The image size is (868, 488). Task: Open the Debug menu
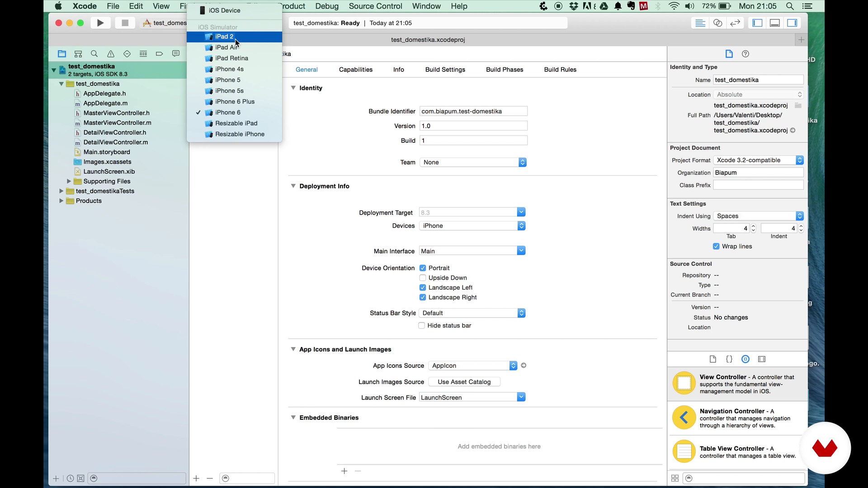(327, 6)
